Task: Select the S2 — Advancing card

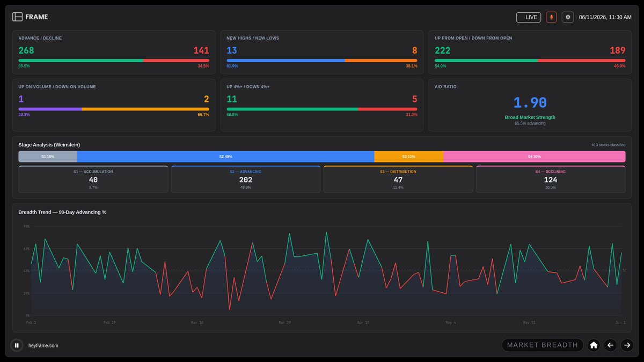Action: click(246, 179)
